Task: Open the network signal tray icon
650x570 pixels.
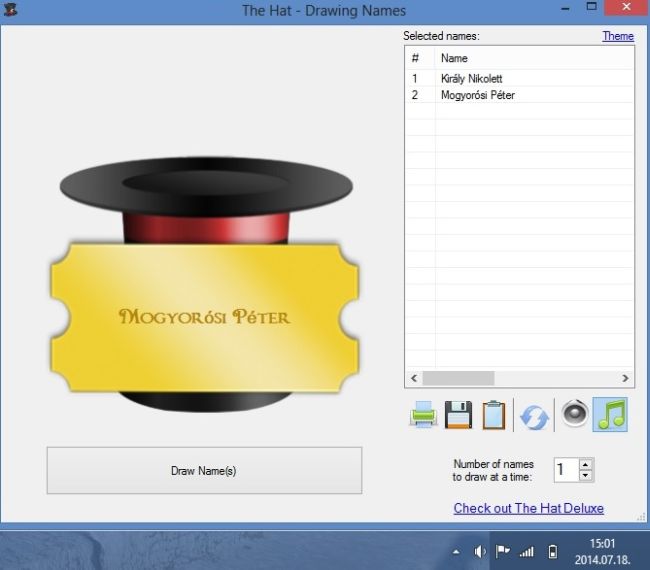Action: (526, 552)
